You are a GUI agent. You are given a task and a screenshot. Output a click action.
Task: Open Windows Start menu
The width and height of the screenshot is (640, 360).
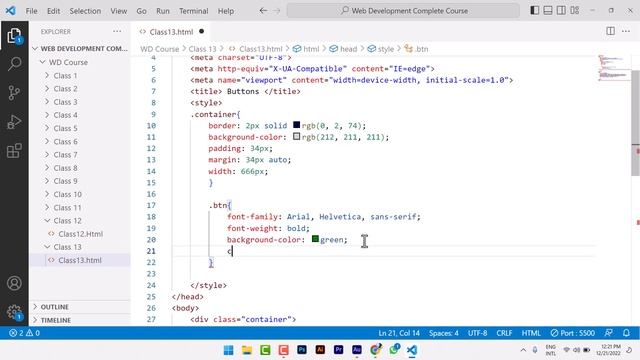[229, 350]
